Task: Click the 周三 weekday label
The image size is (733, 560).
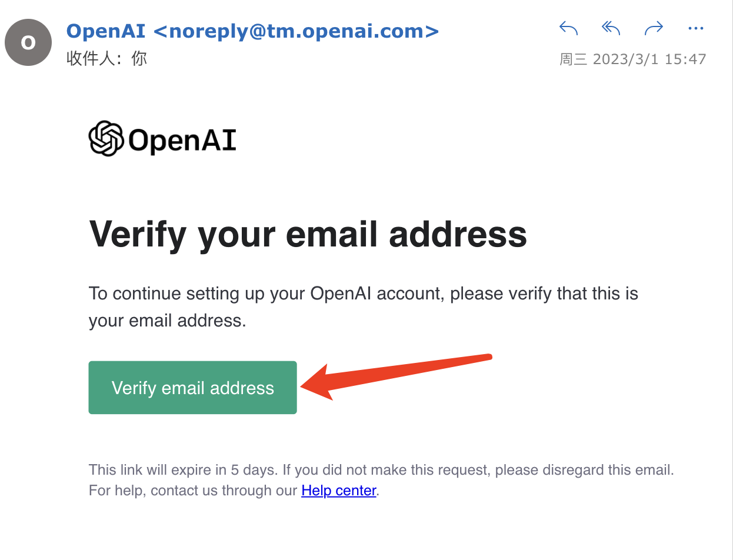Action: pos(573,59)
